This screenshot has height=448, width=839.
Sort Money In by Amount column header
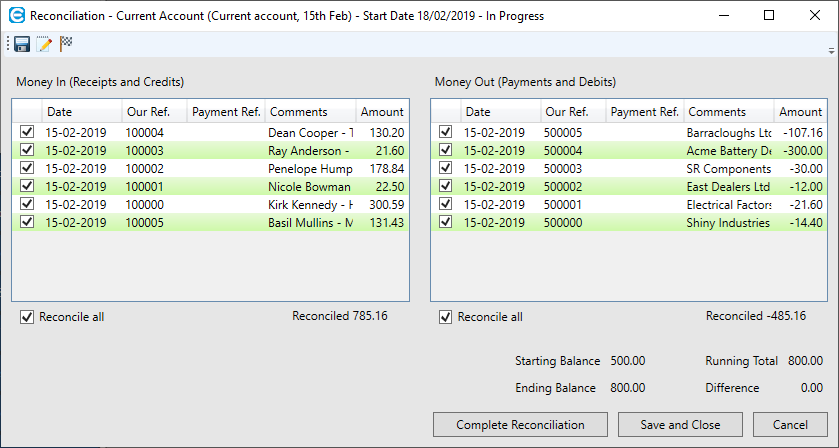[x=382, y=112]
